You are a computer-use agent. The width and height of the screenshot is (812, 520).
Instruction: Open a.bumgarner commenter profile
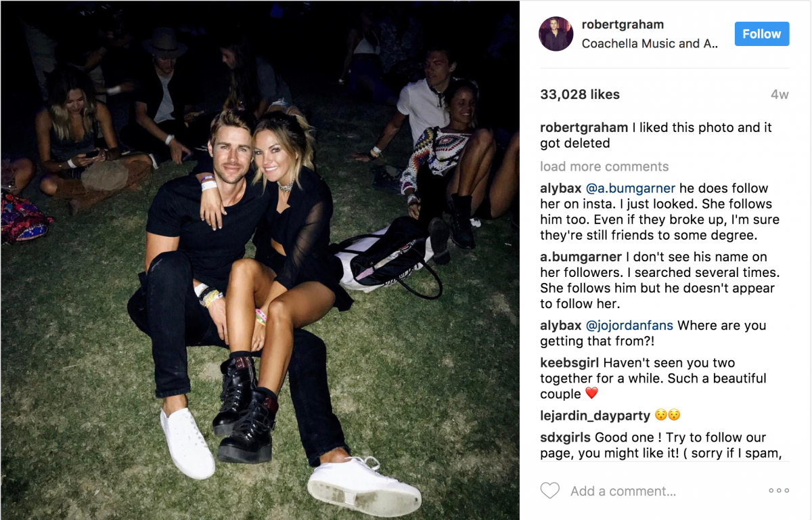581,257
